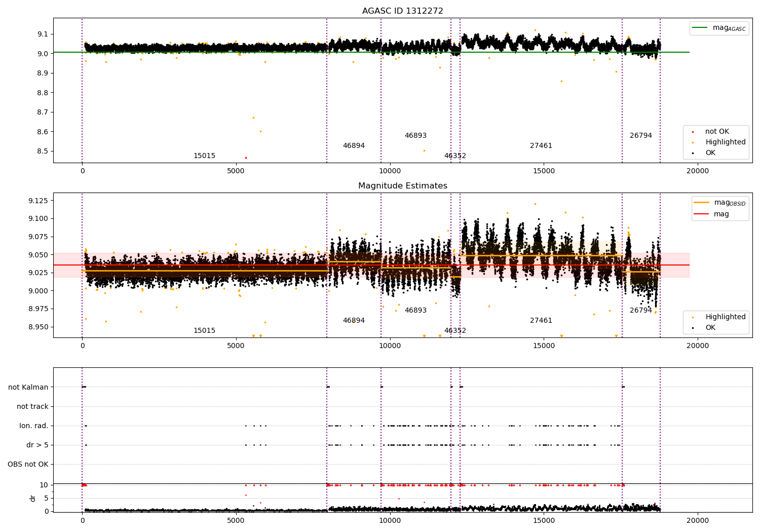Viewport: 760px width, 532px height.
Task: Click y-axis tick 9.1 in top plot
Action: coord(43,34)
